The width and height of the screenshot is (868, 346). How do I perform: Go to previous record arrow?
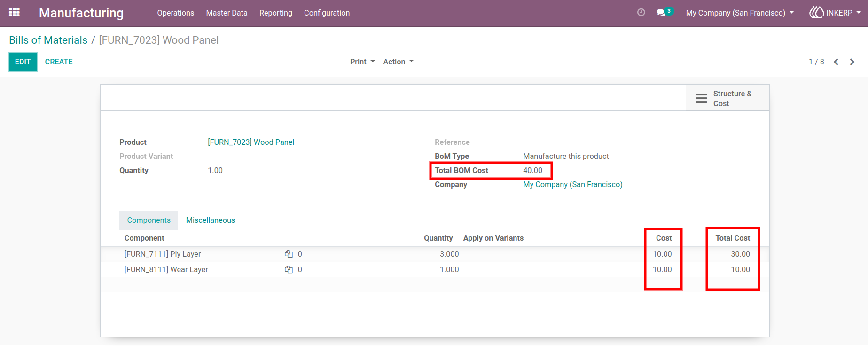pyautogui.click(x=836, y=62)
